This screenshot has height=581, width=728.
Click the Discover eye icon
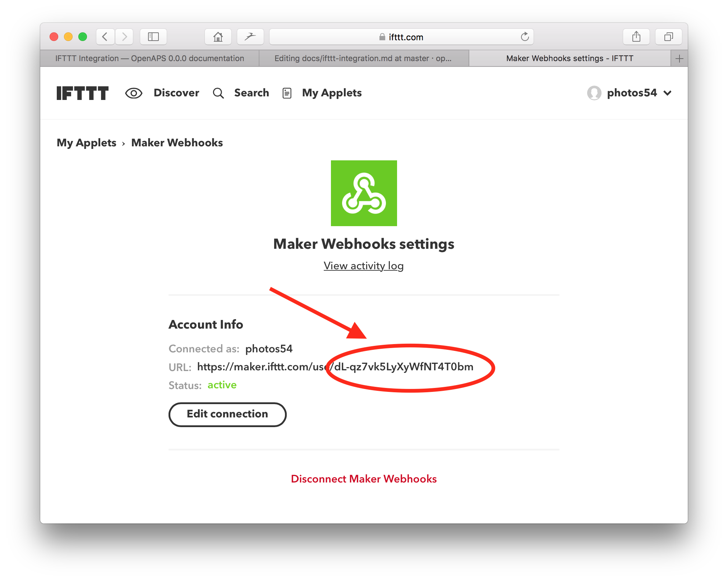134,93
